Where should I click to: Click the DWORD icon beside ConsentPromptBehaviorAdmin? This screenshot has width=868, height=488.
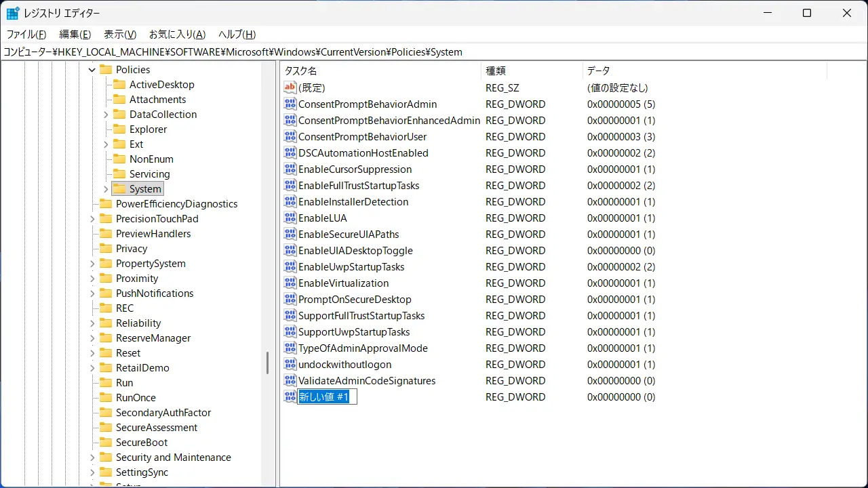(x=290, y=104)
